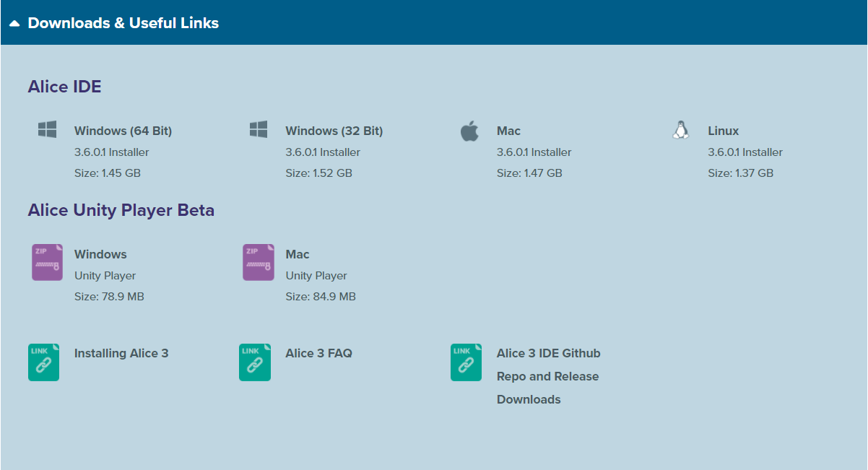Collapse the Downloads & Useful Links section
Image resolution: width=868 pixels, height=470 pixels.
[14, 22]
